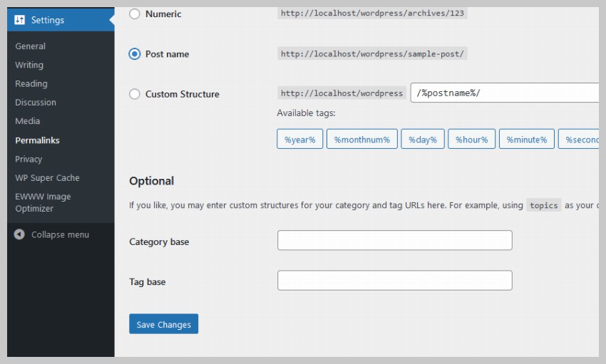Insert the %year% tag
This screenshot has width=606, height=364.
pos(300,140)
